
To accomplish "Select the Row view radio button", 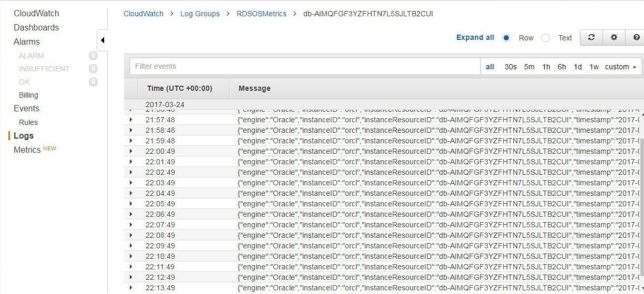I will pos(506,38).
